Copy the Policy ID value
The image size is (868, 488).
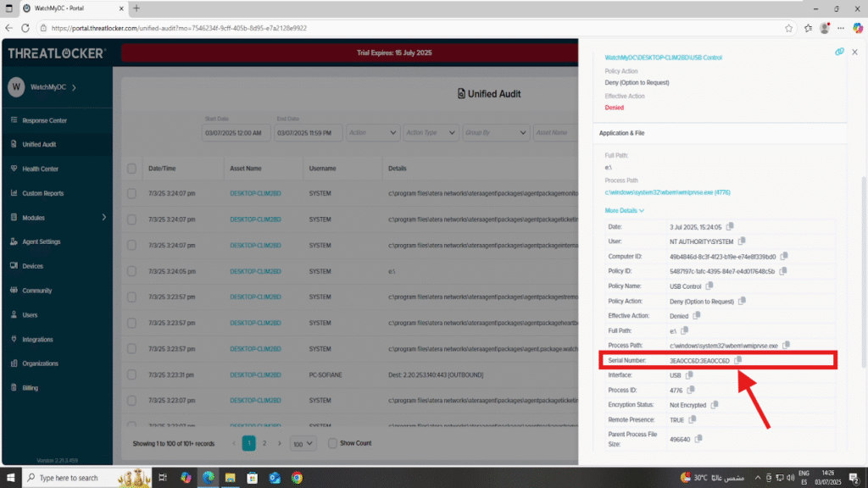[782, 271]
